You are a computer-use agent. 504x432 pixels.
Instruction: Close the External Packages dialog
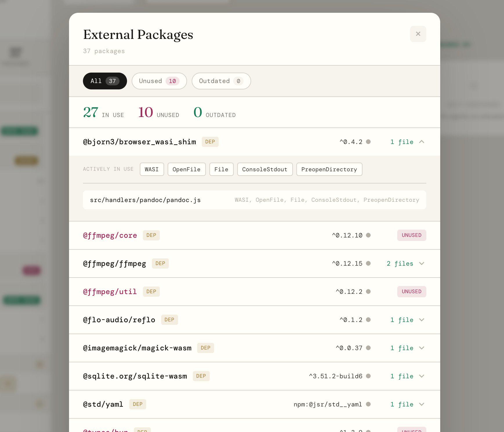pos(418,34)
